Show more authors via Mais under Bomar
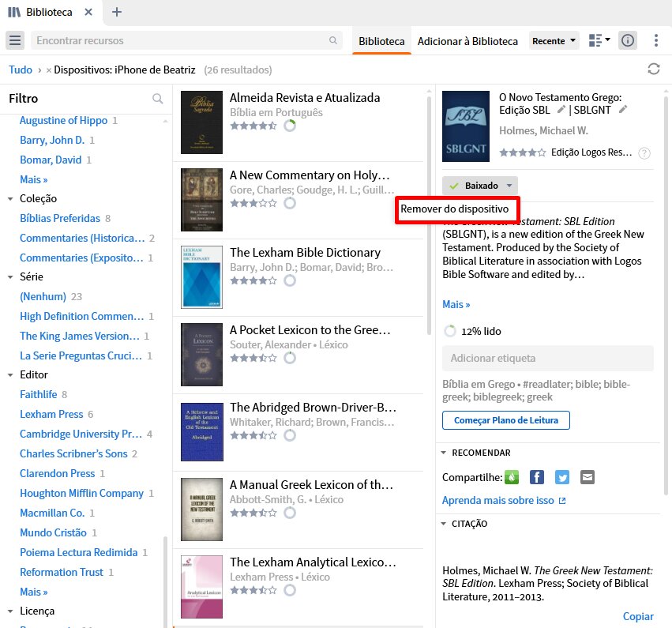This screenshot has width=672, height=628. pos(33,179)
